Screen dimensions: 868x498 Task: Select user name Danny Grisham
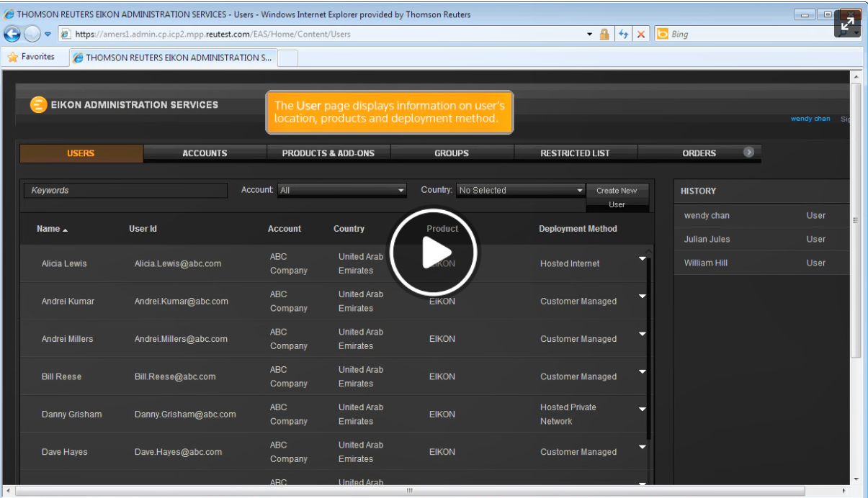71,415
